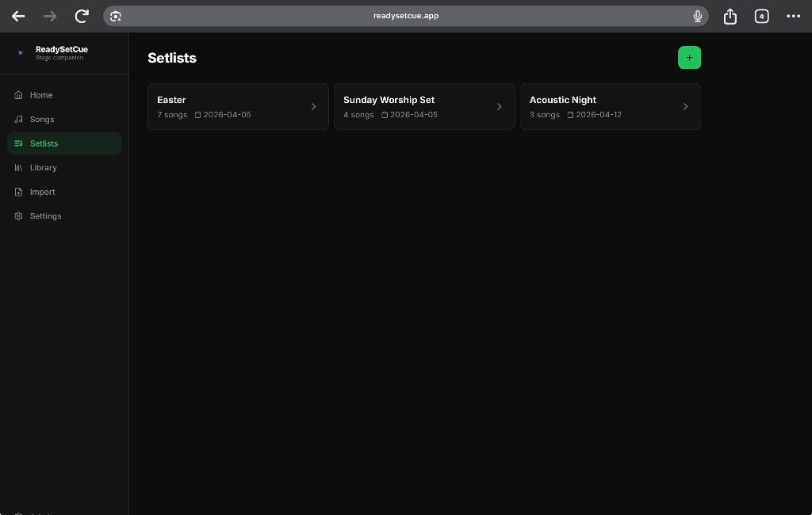Click the Sunday Worship Set title

point(389,100)
